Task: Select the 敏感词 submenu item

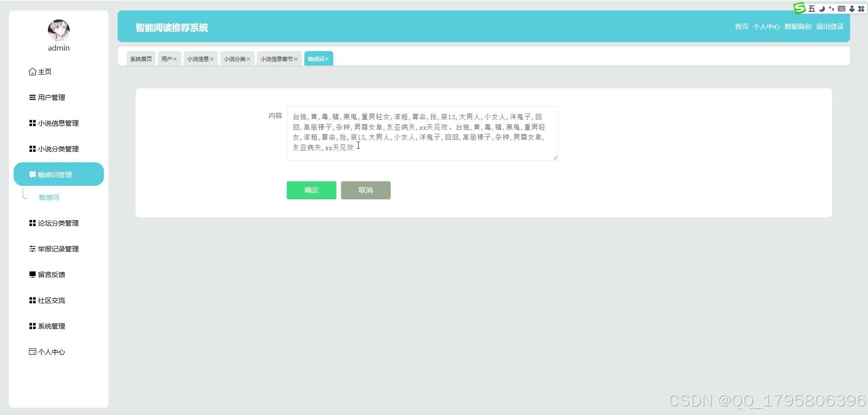Action: 49,198
